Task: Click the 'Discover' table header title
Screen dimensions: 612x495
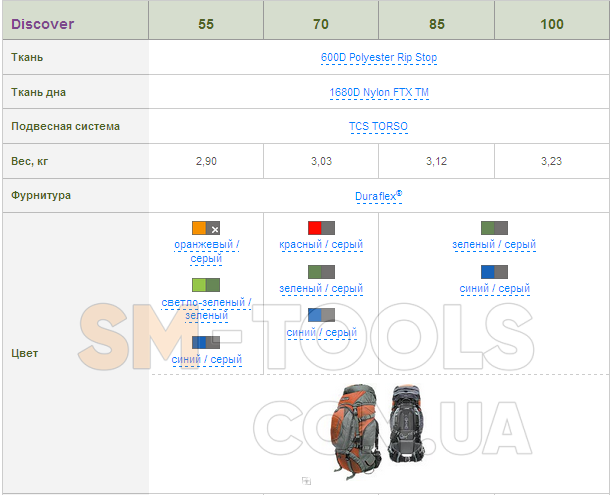Action: (42, 24)
